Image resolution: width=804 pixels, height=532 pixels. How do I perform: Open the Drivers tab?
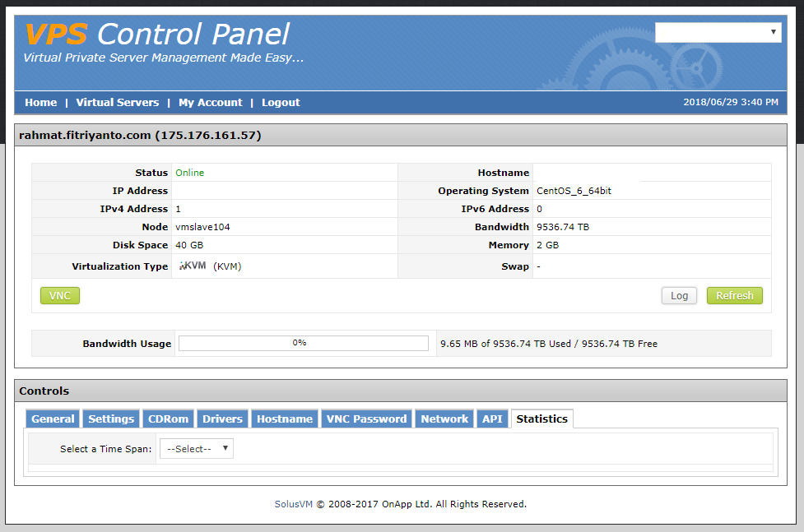point(223,419)
